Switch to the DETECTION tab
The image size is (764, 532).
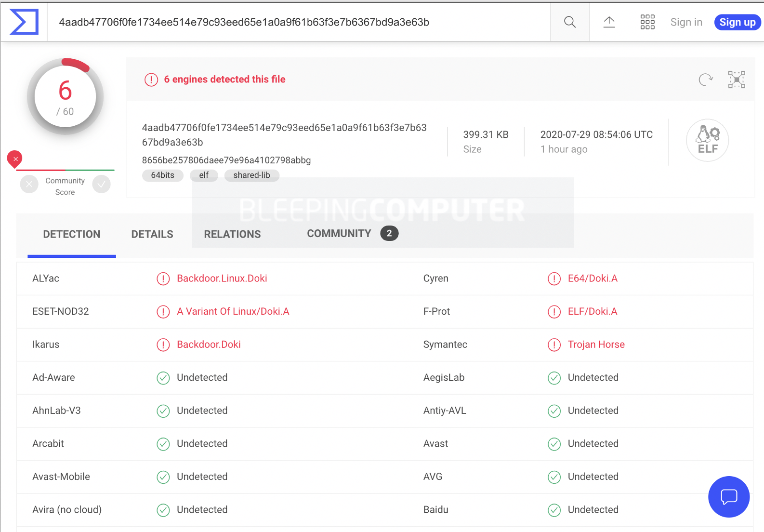pos(72,235)
